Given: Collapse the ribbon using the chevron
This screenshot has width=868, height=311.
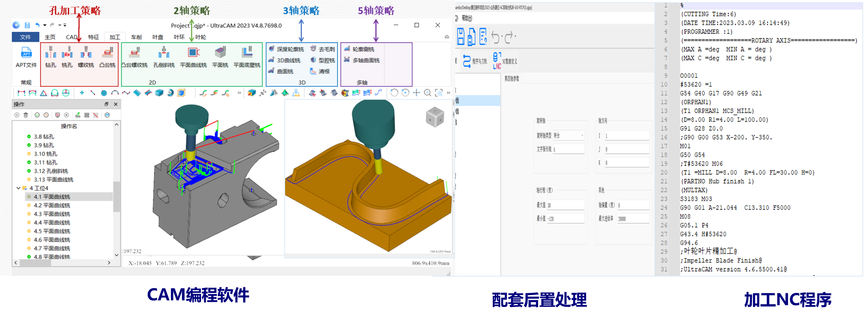Looking at the screenshot, I should click(x=447, y=37).
